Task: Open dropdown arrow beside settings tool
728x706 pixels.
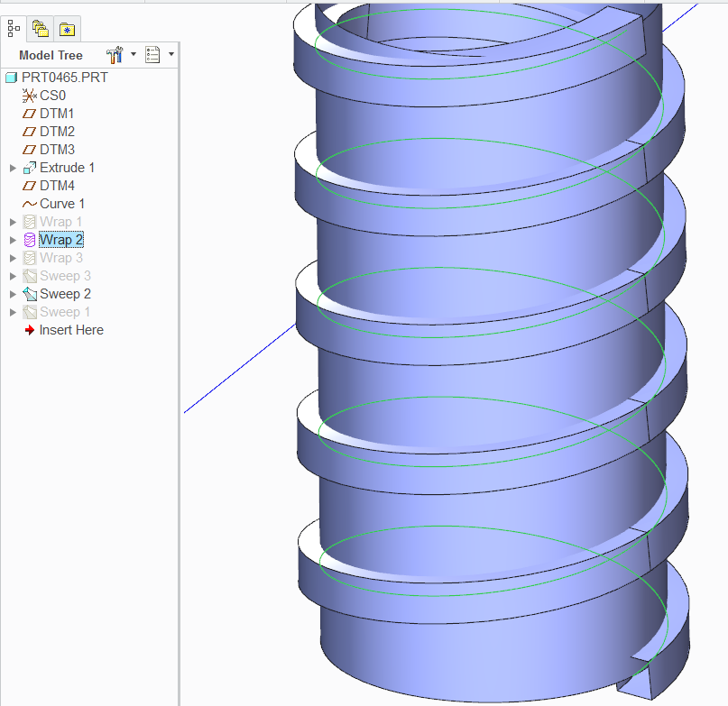Action: tap(134, 54)
